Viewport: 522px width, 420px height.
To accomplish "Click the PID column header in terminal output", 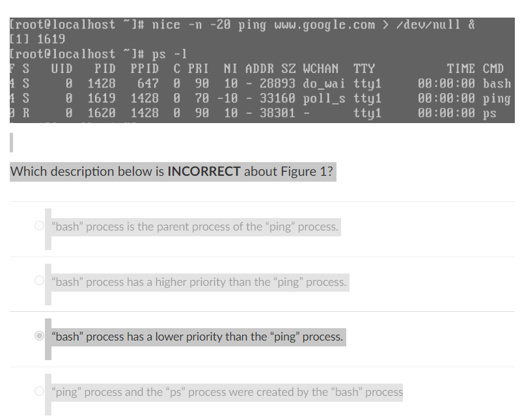I will (x=104, y=68).
